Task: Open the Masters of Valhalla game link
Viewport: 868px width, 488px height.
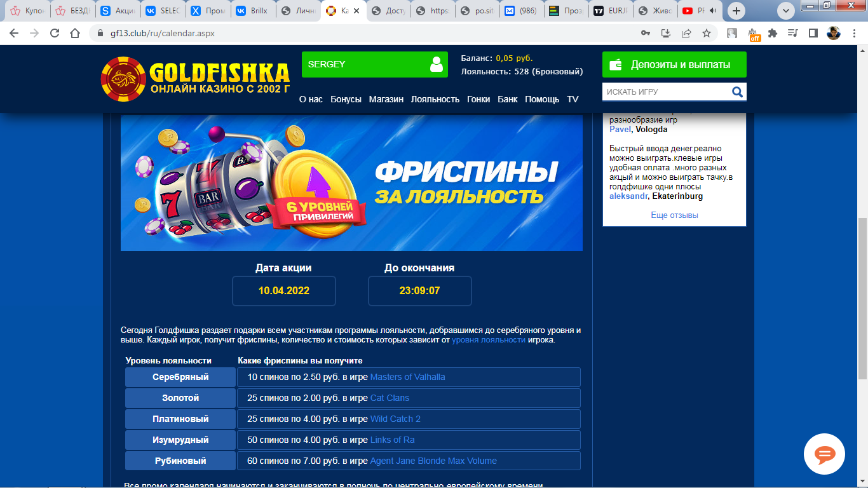Action: 407,377
